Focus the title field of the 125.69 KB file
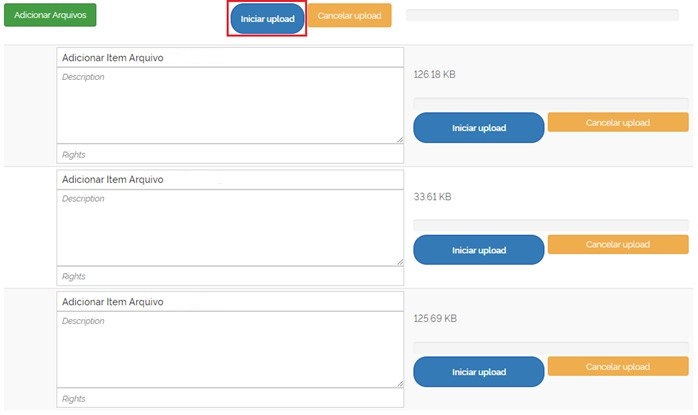Screen dimensions: 698x415 pos(230,302)
